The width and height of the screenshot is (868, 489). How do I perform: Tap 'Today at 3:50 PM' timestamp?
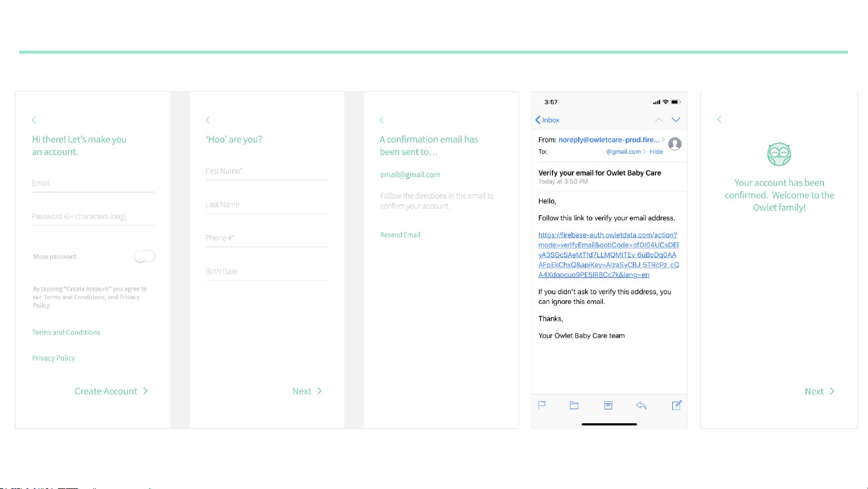click(563, 181)
